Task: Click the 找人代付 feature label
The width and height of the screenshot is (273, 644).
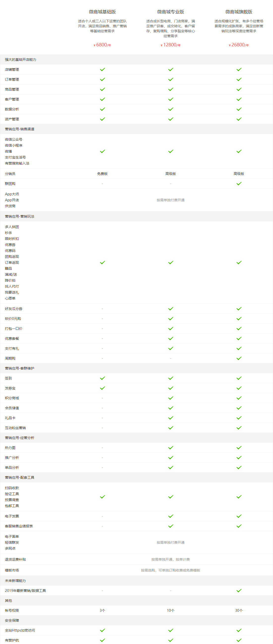Action: pos(12,286)
